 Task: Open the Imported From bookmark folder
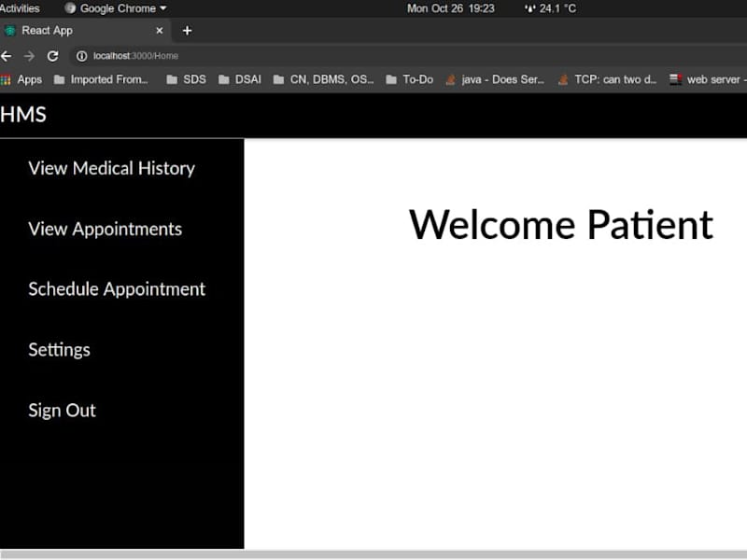click(x=101, y=79)
